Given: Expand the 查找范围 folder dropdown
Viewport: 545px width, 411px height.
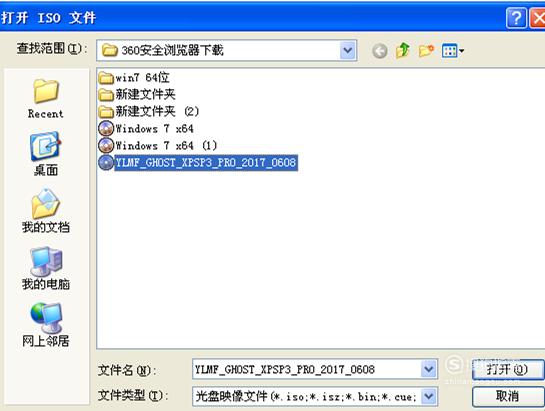Looking at the screenshot, I should click(x=348, y=51).
